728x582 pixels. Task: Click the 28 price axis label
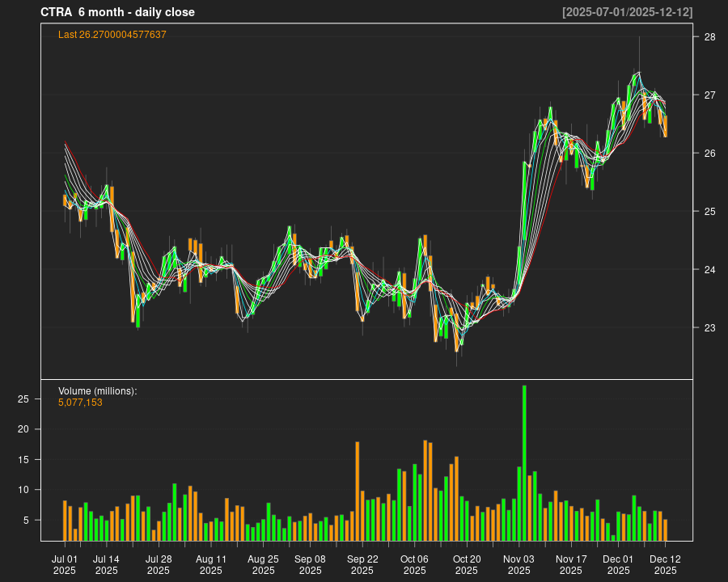pos(709,37)
